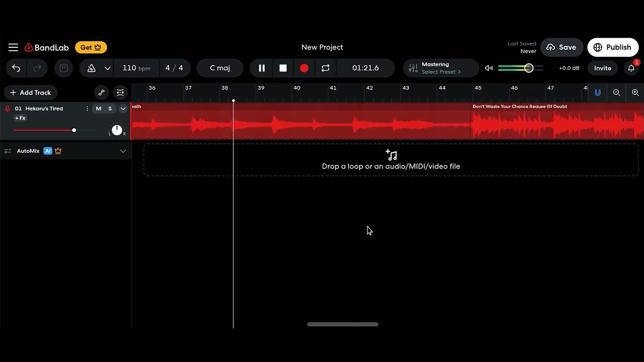Edit the 110 bpm tempo field

136,68
